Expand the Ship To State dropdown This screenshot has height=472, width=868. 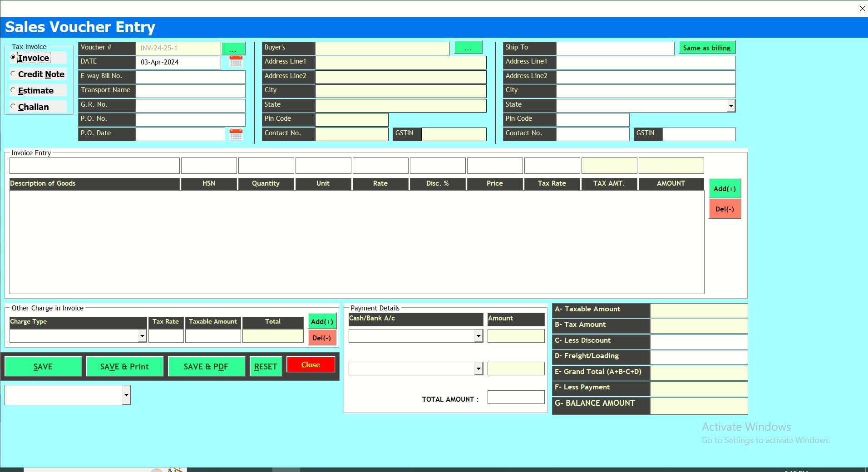coord(730,106)
